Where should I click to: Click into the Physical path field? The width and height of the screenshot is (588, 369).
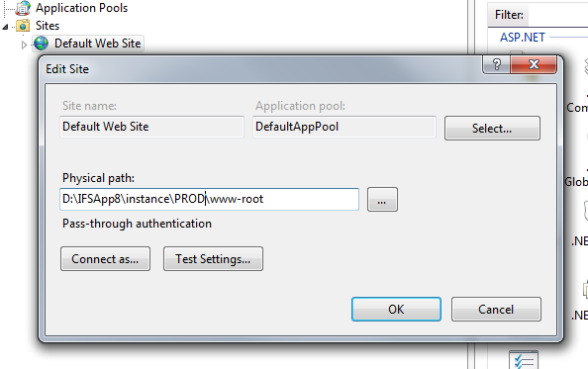[x=209, y=199]
